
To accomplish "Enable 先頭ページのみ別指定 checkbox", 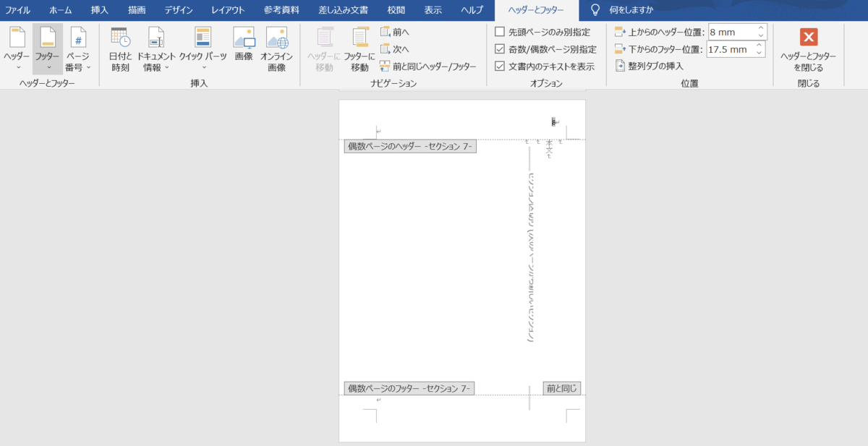I will click(500, 32).
